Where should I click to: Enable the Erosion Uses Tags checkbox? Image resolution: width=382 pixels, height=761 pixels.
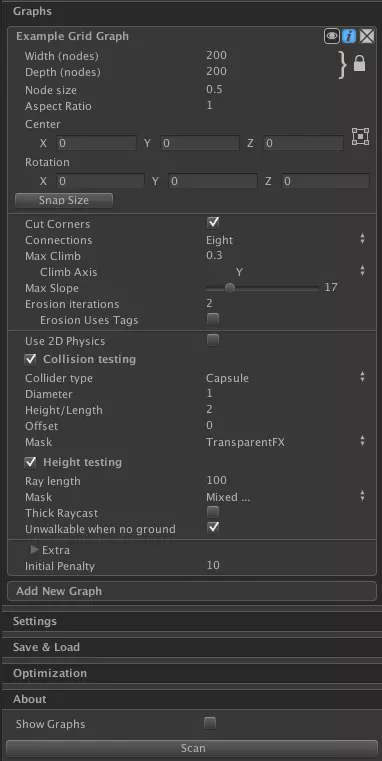[x=213, y=319]
